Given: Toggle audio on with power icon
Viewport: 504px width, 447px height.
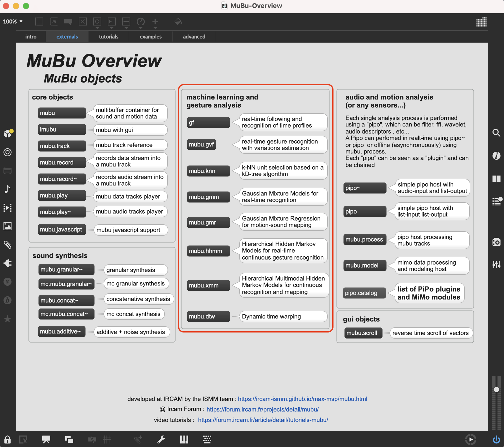Looking at the screenshot, I should pos(496,439).
